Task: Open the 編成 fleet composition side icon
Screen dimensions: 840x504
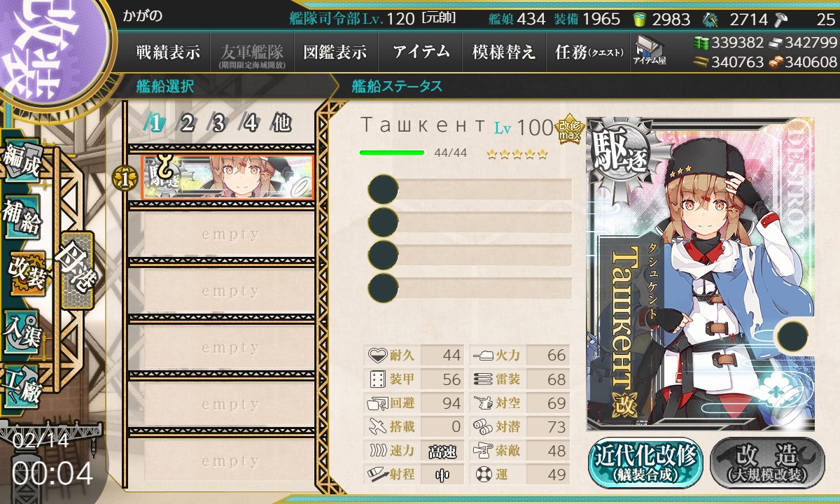Action: (x=21, y=162)
